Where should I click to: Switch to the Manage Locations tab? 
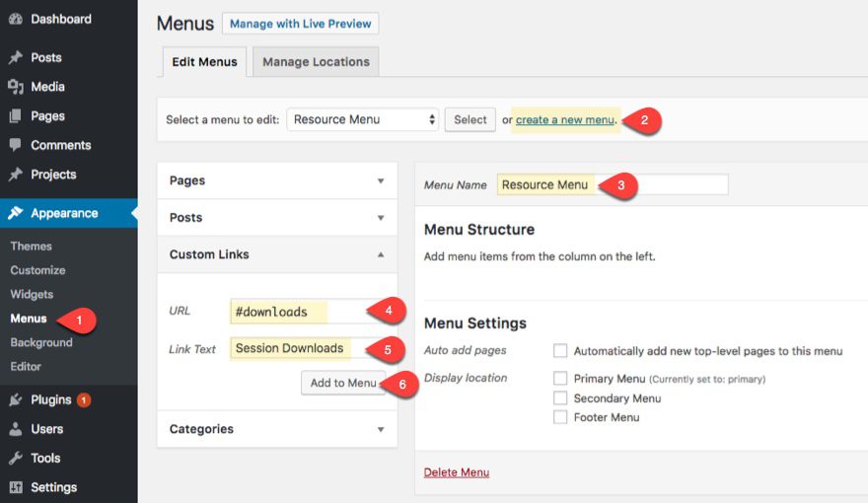tap(316, 61)
